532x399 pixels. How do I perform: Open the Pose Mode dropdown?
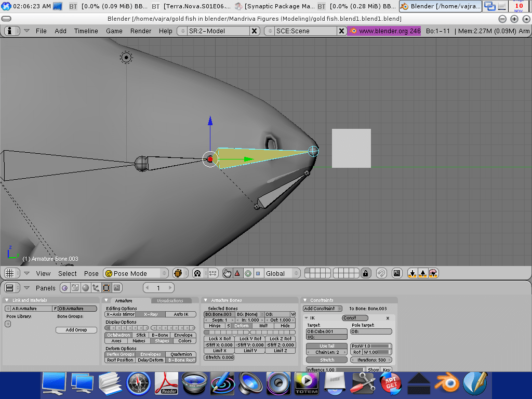(x=136, y=273)
